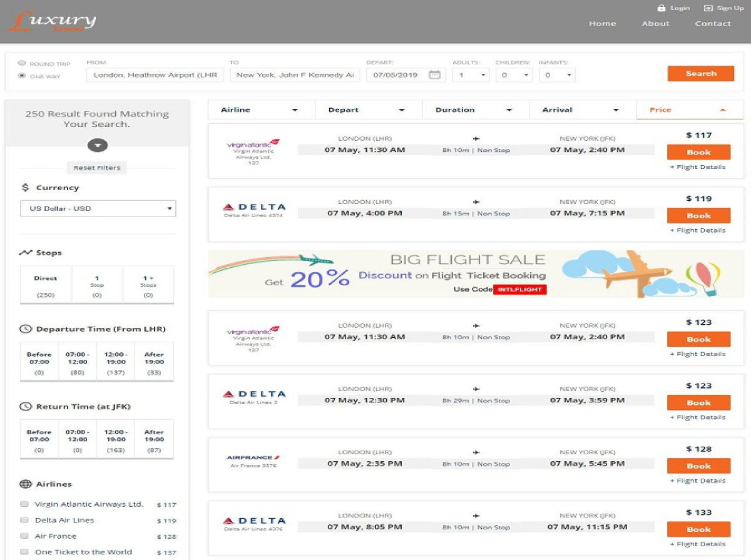Toggle the 1+ Stops filter
The image size is (751, 560).
(148, 285)
